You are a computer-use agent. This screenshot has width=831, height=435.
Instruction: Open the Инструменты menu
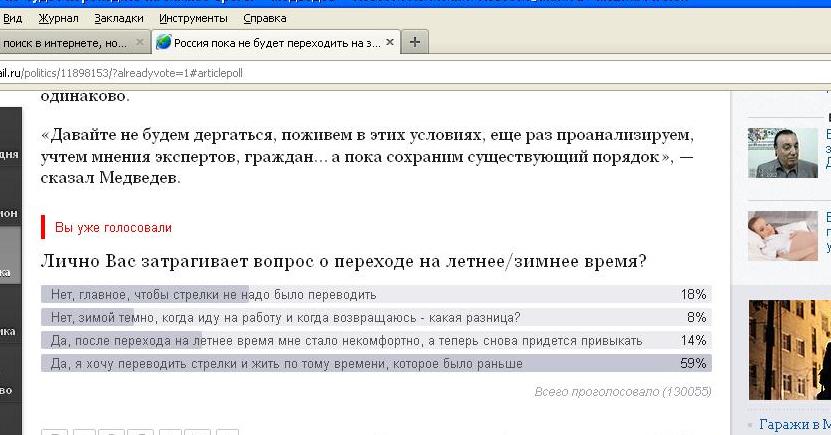point(193,18)
